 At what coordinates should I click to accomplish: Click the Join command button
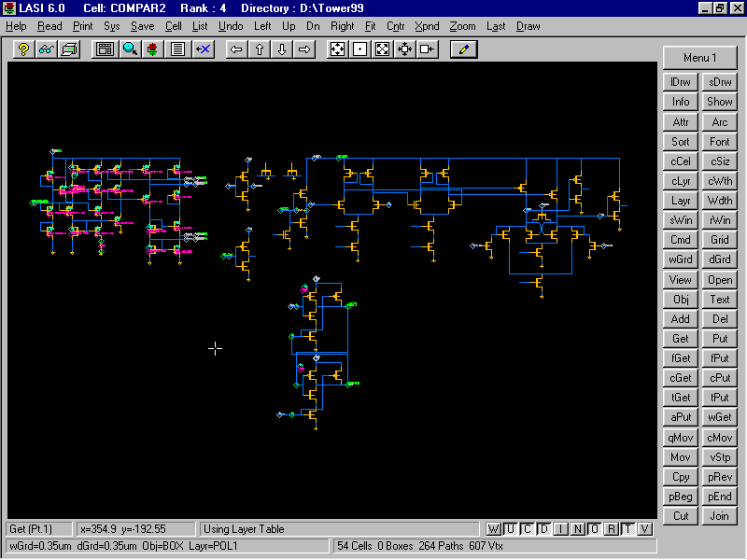(x=719, y=516)
